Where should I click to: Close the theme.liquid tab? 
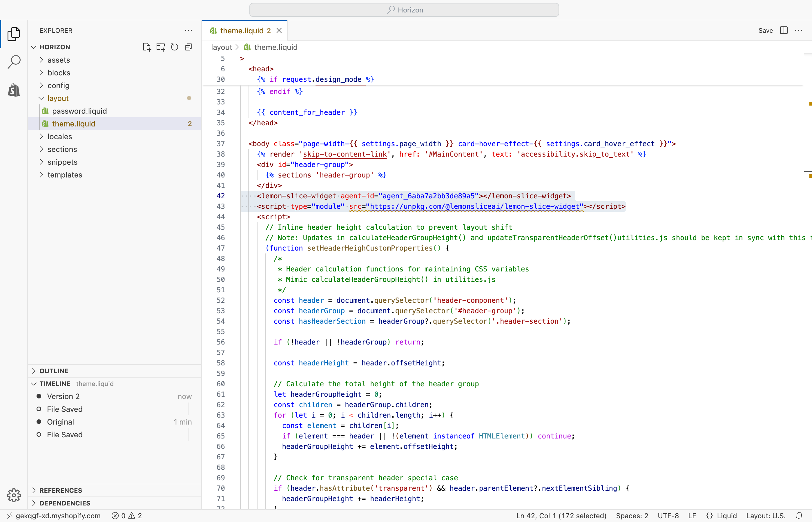pos(279,31)
